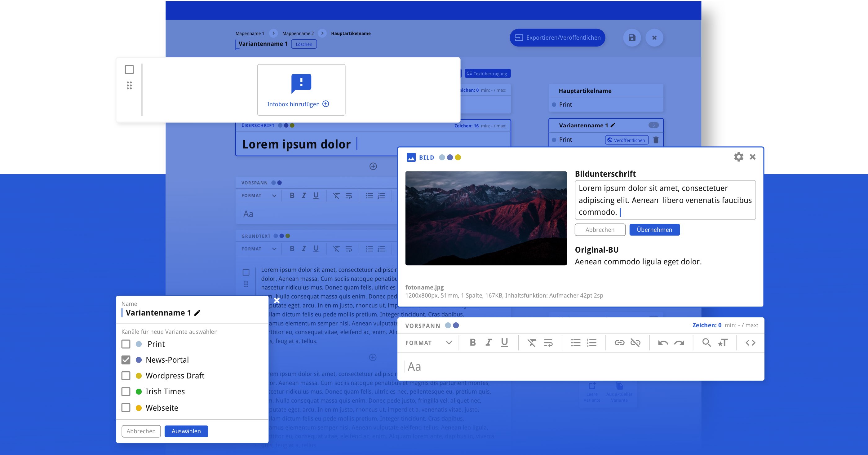Click the Auswählen button
The image size is (868, 455).
coord(186,431)
